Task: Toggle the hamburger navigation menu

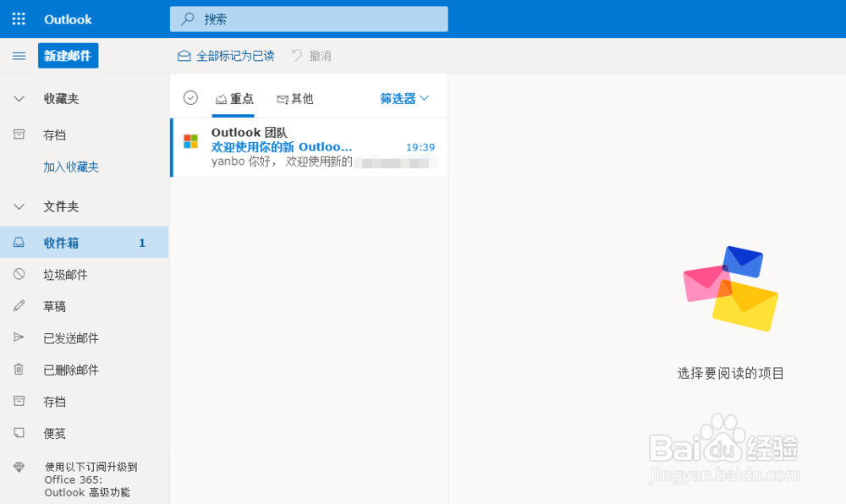Action: point(19,56)
